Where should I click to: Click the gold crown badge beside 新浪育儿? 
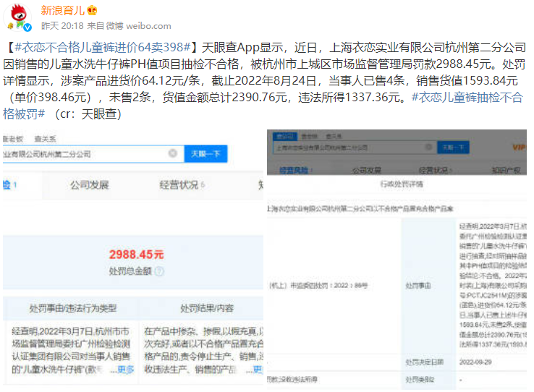pos(92,11)
